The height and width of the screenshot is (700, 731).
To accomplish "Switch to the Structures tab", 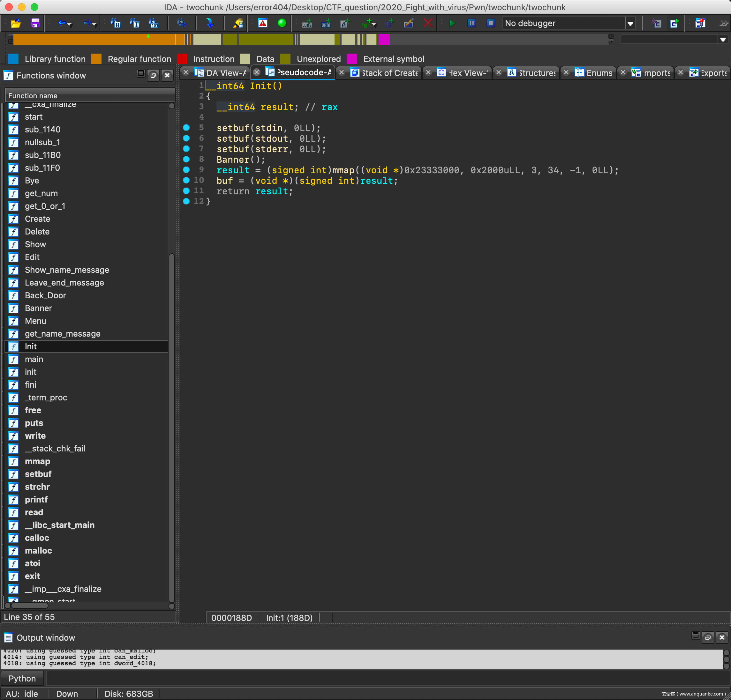I will [x=537, y=73].
